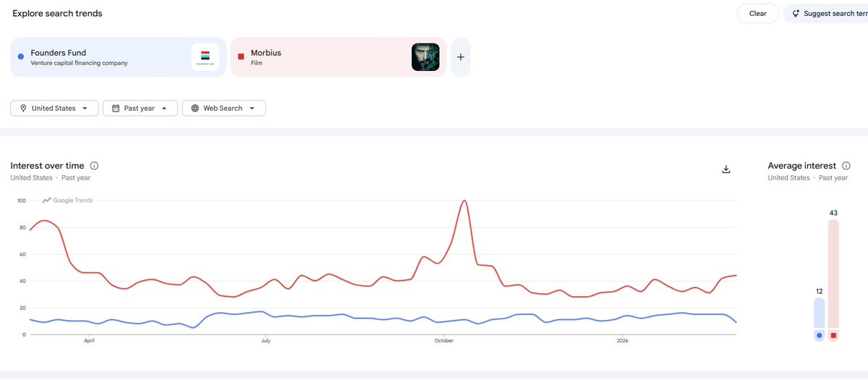
Task: Open Suggest search terms
Action: click(826, 14)
